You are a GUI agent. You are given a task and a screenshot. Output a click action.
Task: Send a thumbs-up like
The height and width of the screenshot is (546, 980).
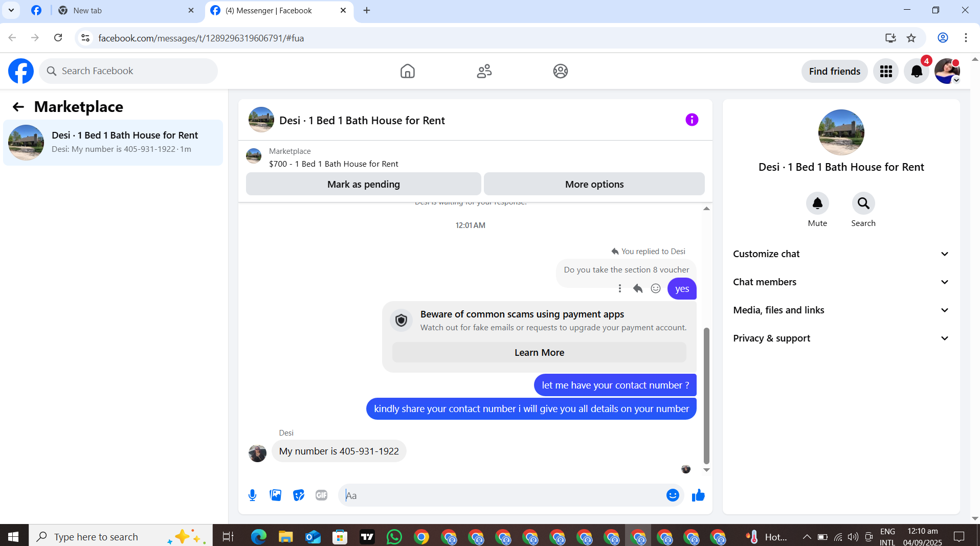pyautogui.click(x=698, y=495)
